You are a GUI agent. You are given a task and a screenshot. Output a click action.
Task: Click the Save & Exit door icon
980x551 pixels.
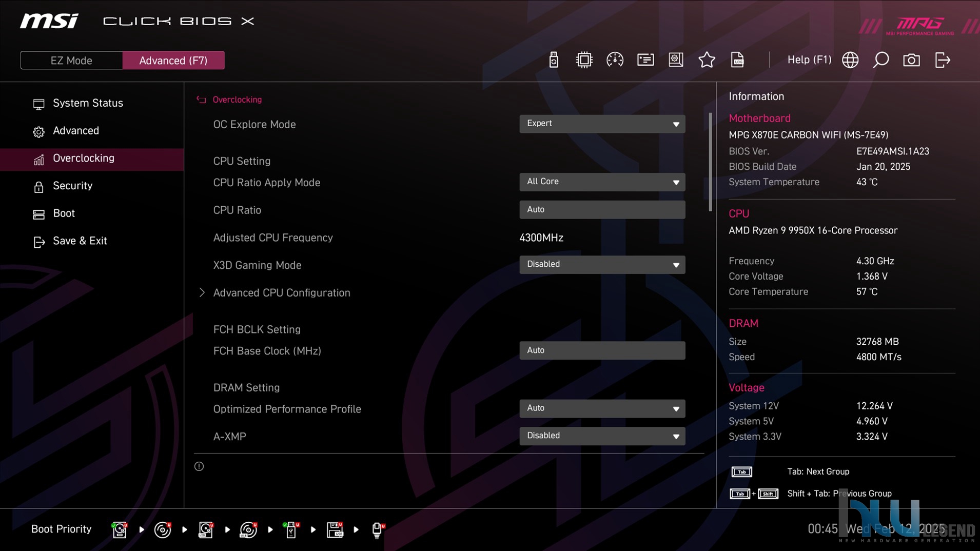[39, 242]
